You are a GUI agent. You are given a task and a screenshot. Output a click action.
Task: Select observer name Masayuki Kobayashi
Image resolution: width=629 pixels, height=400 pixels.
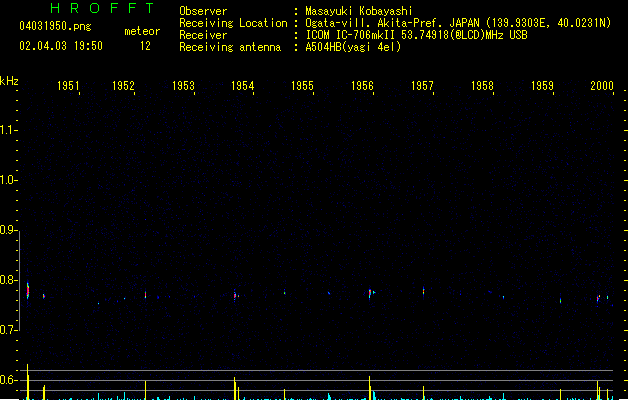(359, 11)
